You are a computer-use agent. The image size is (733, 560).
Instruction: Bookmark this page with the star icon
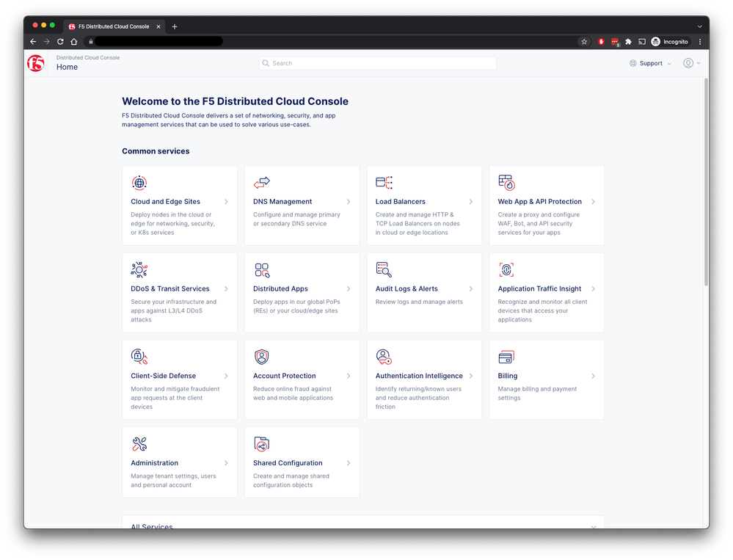pyautogui.click(x=584, y=42)
